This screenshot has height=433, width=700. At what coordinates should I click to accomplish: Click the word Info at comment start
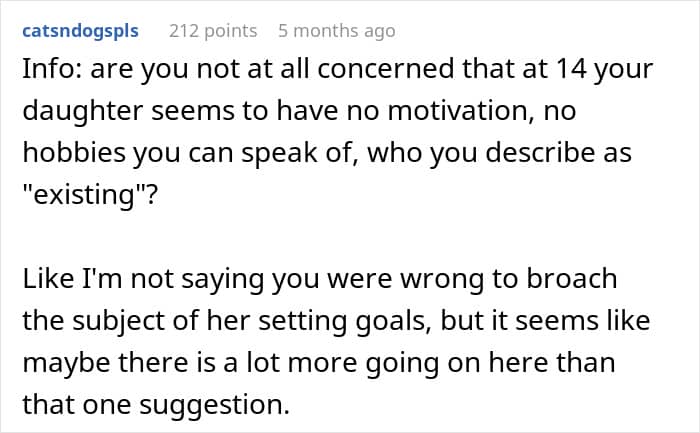[x=51, y=69]
